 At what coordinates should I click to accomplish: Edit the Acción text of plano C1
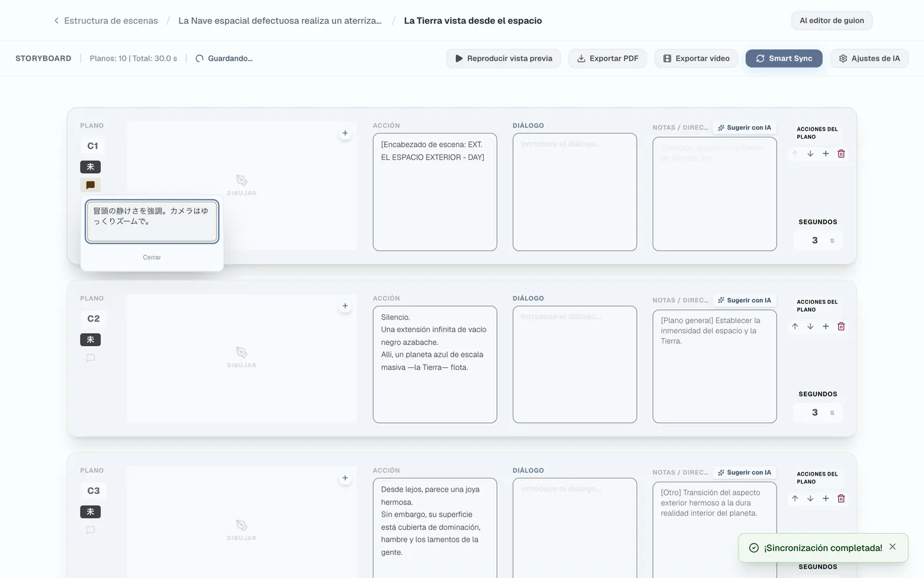tap(435, 192)
